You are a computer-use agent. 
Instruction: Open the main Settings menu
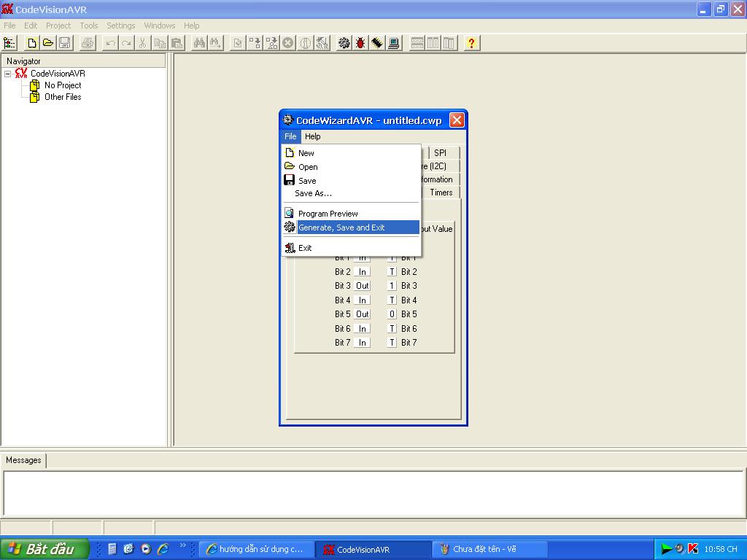tap(120, 26)
